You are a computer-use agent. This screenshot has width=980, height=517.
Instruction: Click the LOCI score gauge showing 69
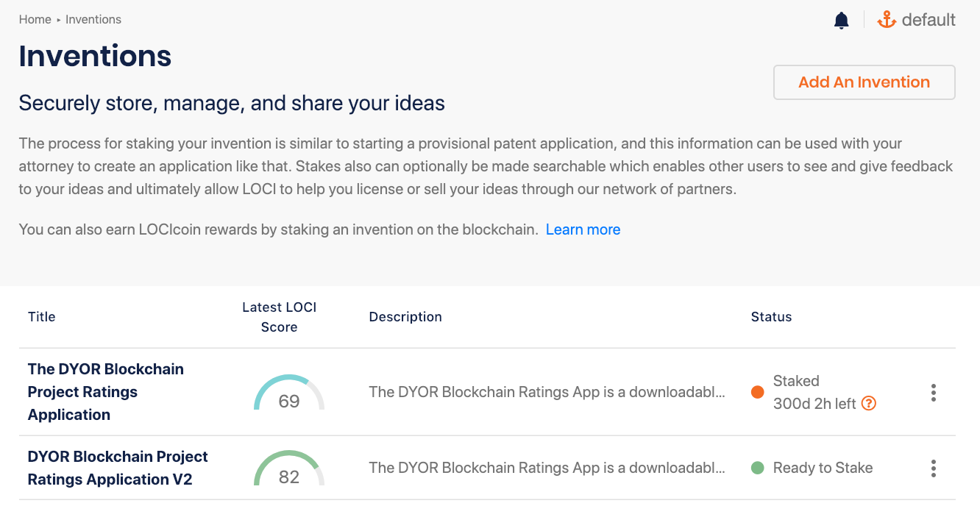pos(289,393)
